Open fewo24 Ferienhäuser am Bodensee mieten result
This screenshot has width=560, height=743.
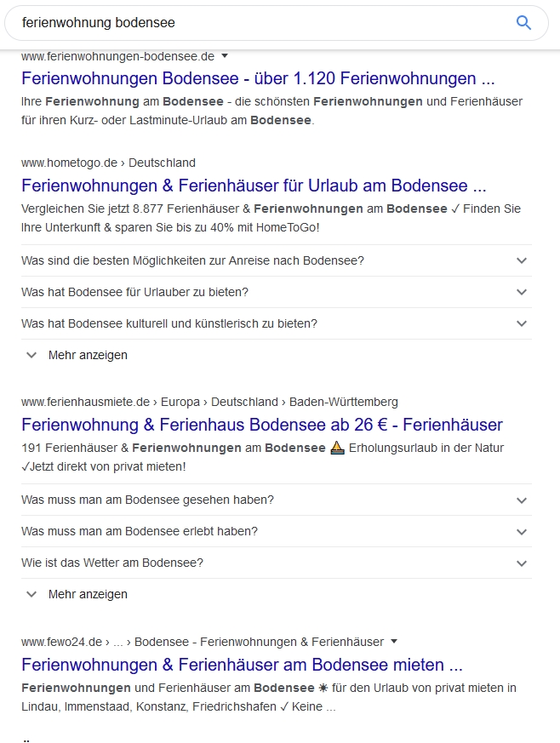[x=242, y=665]
